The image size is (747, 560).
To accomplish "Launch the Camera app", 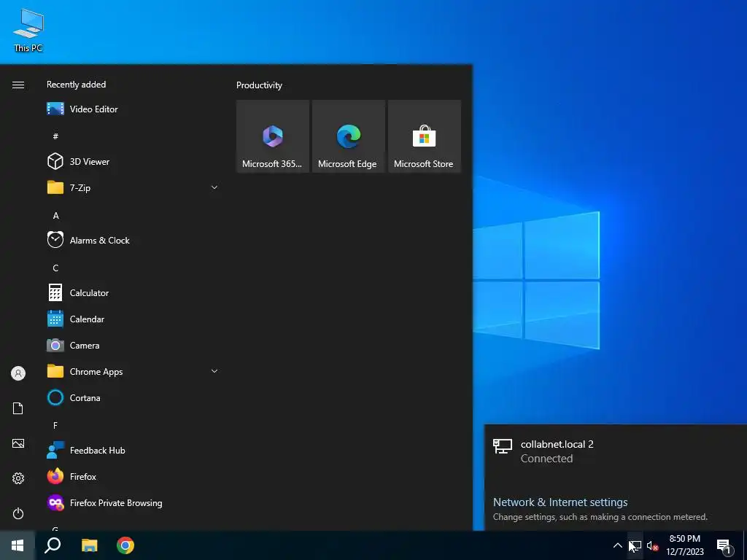I will click(x=133, y=345).
